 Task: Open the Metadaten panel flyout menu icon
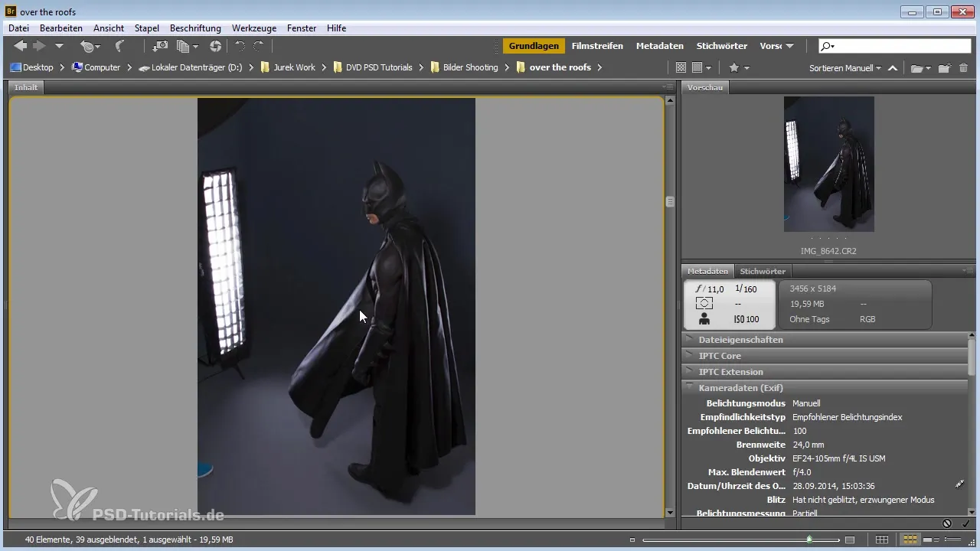click(x=968, y=270)
